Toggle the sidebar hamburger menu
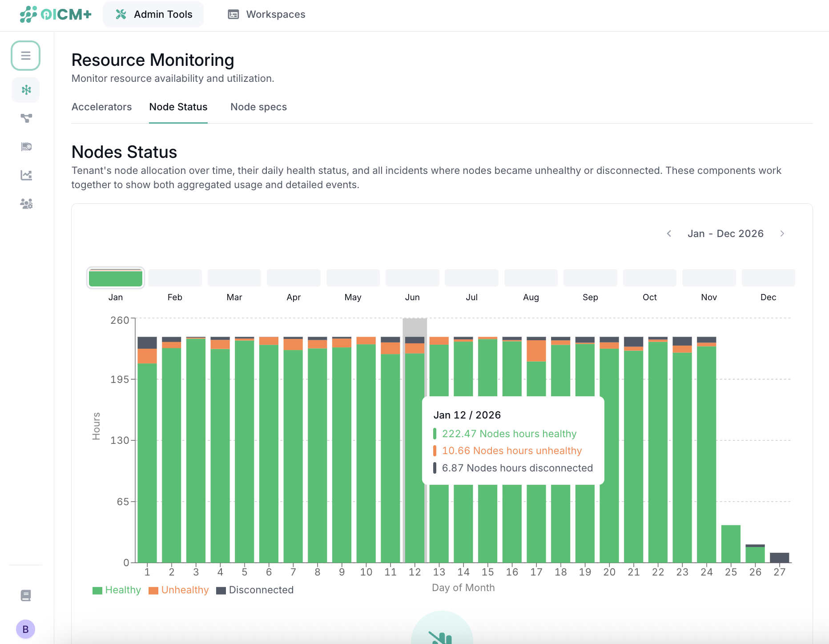 coord(25,56)
